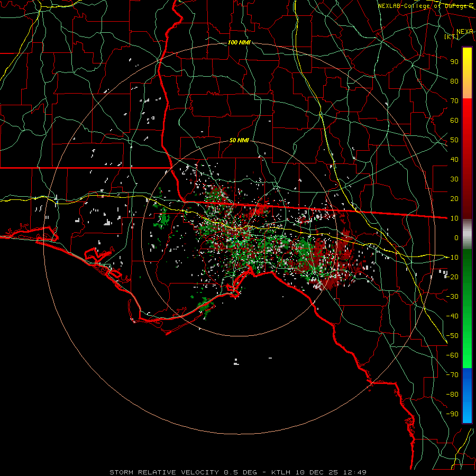
Task: Click the NEXR label at top right
Action: (x=465, y=32)
